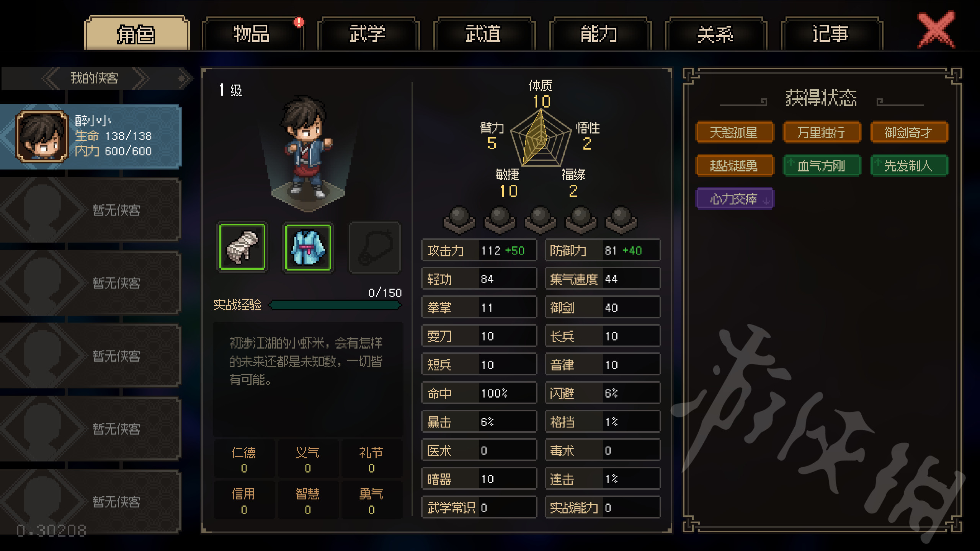This screenshot has height=551, width=980.
Task: Select the 天煞孤星 status tag
Action: coord(734,132)
